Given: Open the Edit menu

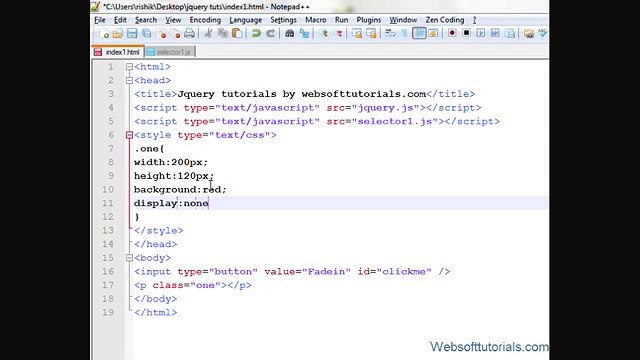Looking at the screenshot, I should coord(120,20).
